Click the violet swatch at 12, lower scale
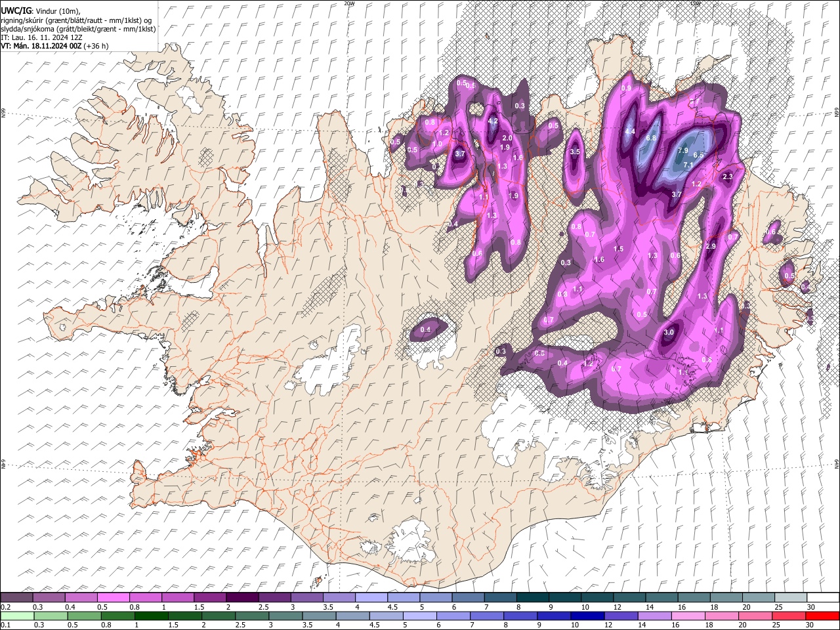 tap(621, 616)
